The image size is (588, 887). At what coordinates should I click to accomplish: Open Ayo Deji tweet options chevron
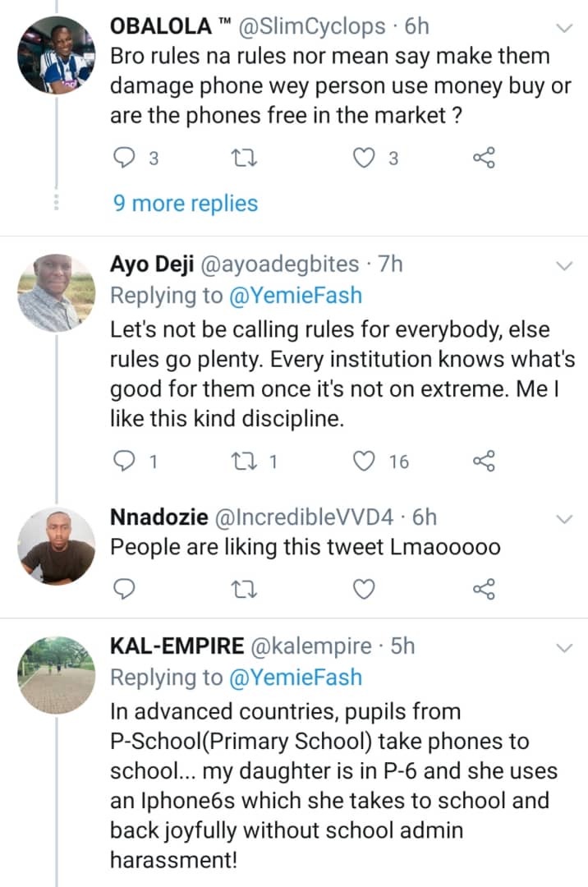pos(565,265)
